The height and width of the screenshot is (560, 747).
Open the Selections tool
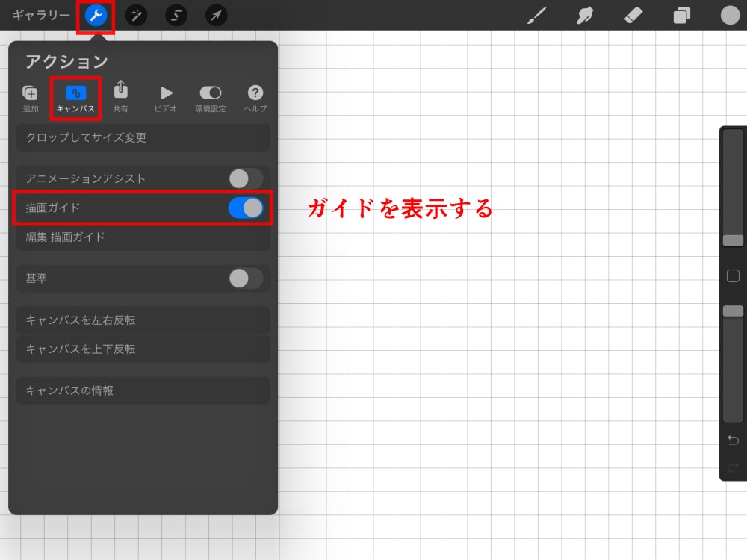click(x=176, y=15)
